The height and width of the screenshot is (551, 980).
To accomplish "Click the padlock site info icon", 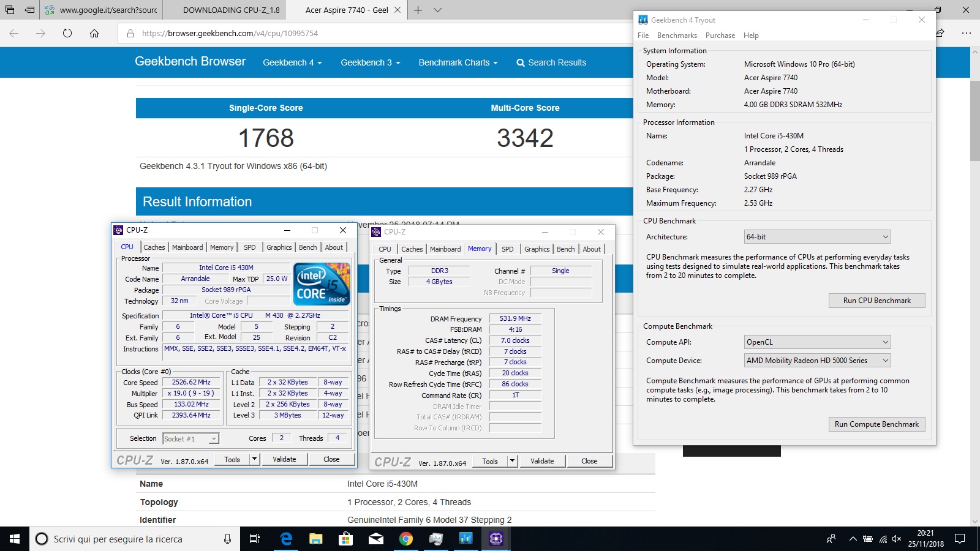I will tap(130, 33).
